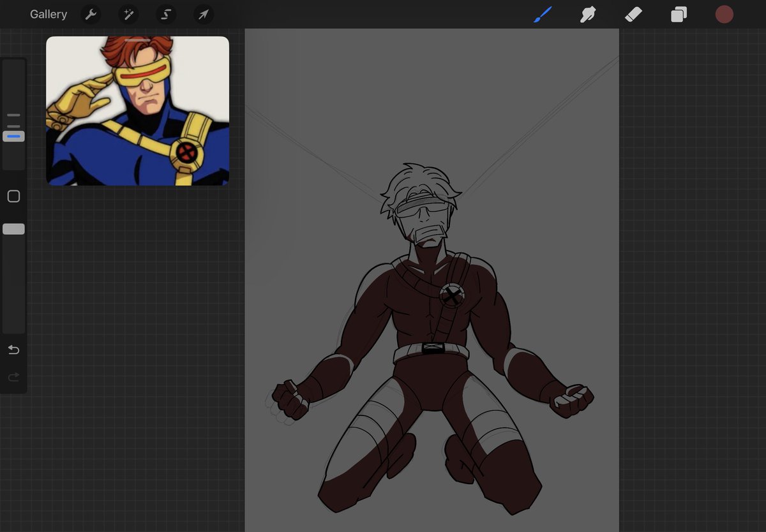The image size is (766, 532).
Task: Tap the square modify button in sidebar
Action: (x=13, y=196)
